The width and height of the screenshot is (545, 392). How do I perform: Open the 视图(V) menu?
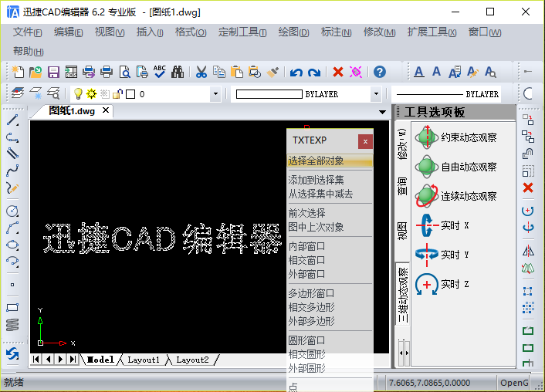(110, 32)
